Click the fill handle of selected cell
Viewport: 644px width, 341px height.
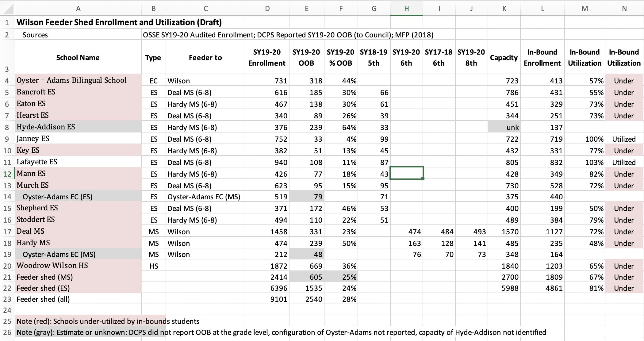pos(423,179)
